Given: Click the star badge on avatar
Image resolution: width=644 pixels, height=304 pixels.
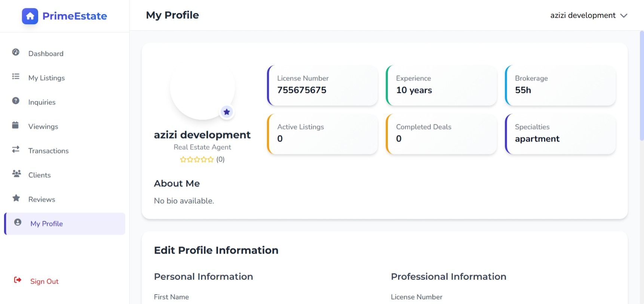Looking at the screenshot, I should pos(227,112).
